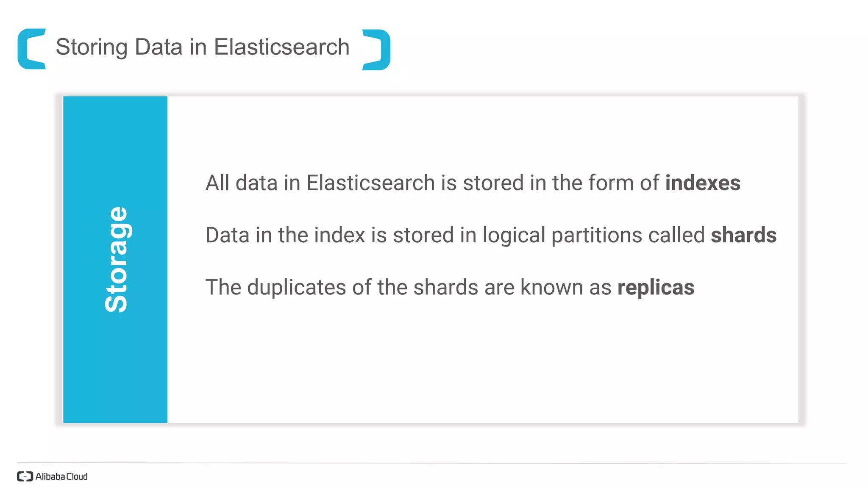Click the 'Alibaba Cloud' text in the footer
Viewport: 868px width, 488px height.
(61, 477)
